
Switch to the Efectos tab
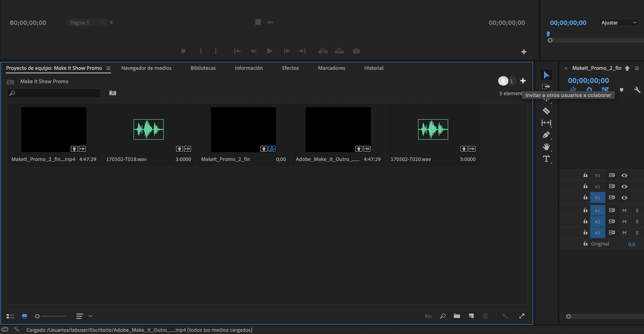(290, 68)
